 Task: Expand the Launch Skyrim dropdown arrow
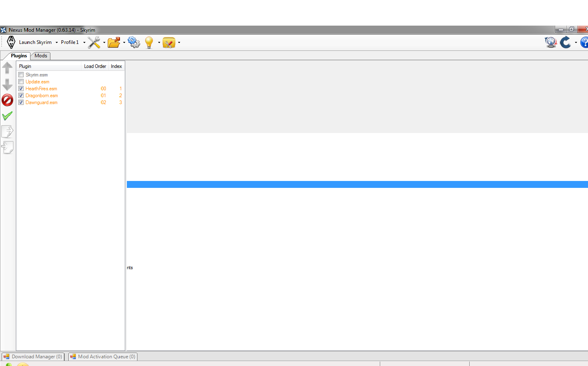[x=57, y=42]
